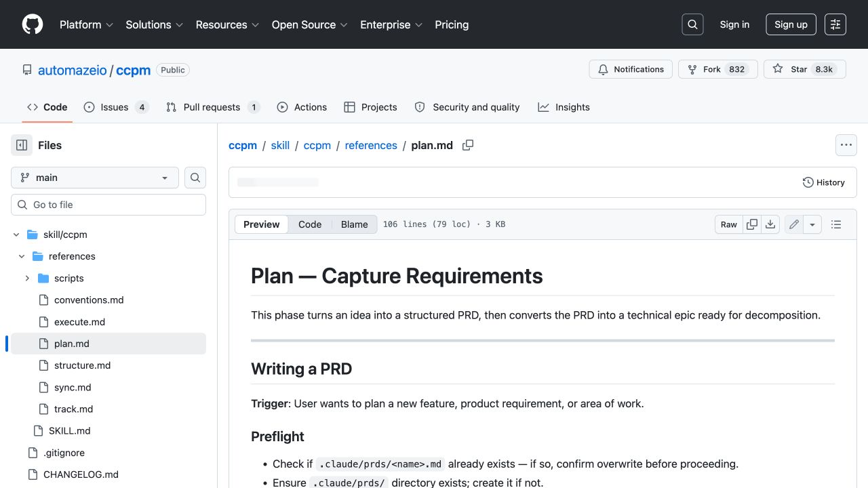Image resolution: width=868 pixels, height=488 pixels.
Task: Expand the scripts folder chevron
Action: pos(27,278)
